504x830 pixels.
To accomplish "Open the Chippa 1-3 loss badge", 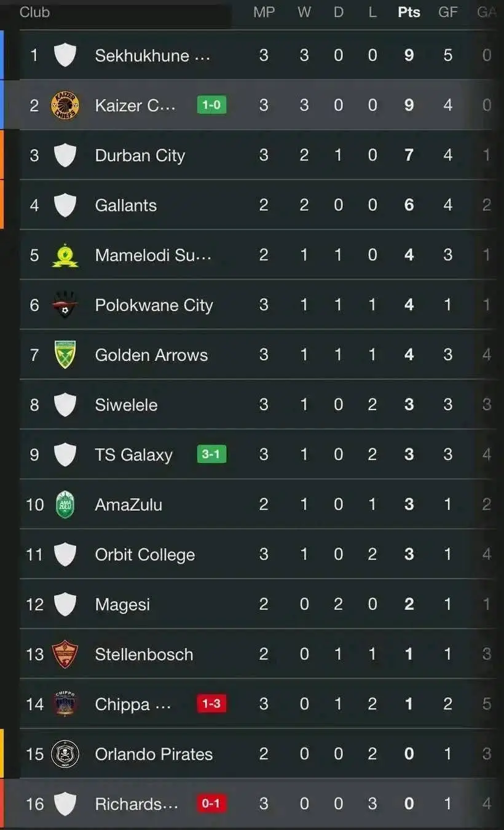I will (x=211, y=704).
